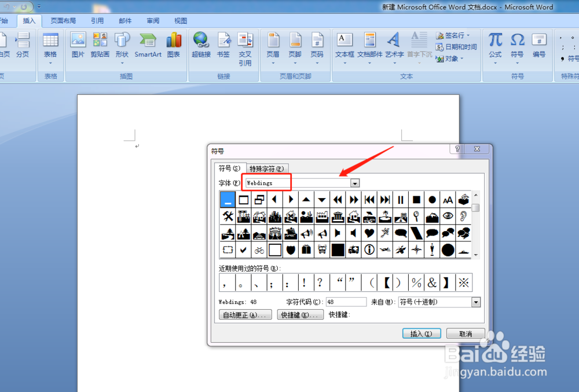Viewport: 579px width, 392px height.
Task: Open the quick access toolbar customize arrow
Action: pyautogui.click(x=39, y=6)
